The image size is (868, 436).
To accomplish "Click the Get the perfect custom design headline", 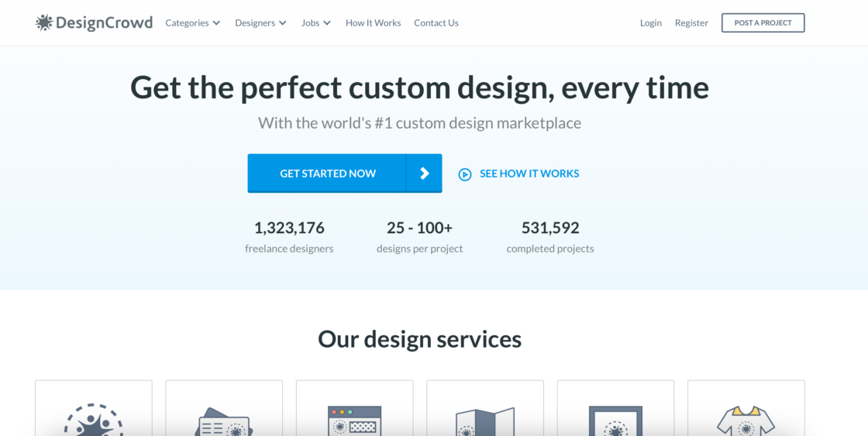I will [x=419, y=88].
